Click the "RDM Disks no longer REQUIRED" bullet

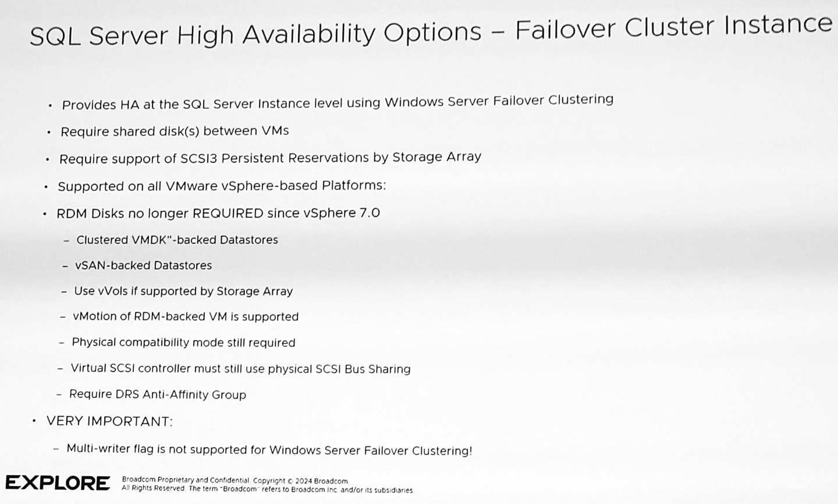pyautogui.click(x=218, y=213)
